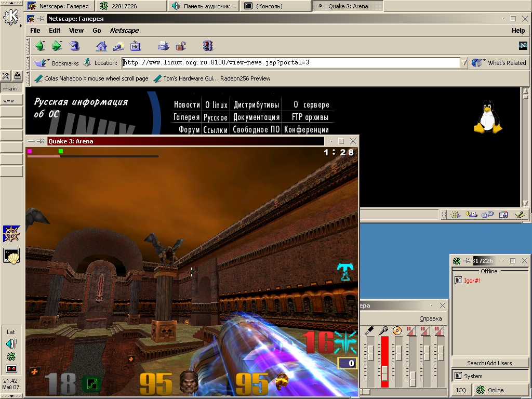Screen dimensions: 532x399
Task: Click red-eyed tray applet icon
Action: tap(11, 369)
